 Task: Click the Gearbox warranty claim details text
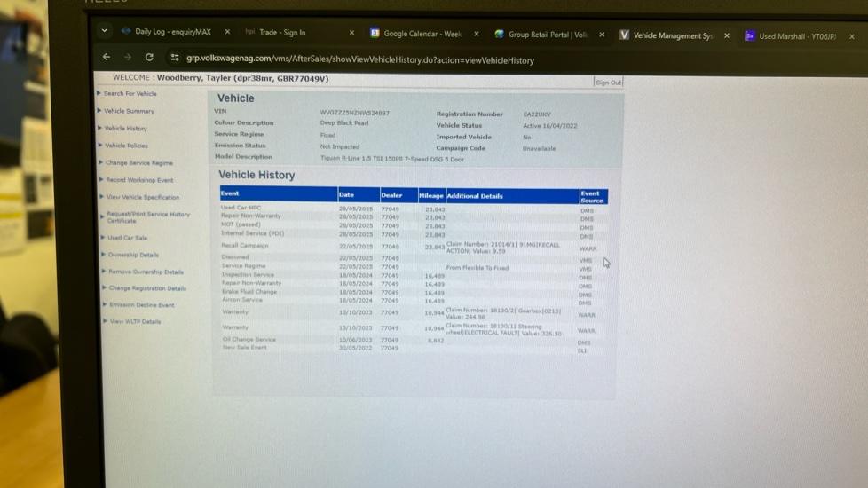click(x=503, y=314)
